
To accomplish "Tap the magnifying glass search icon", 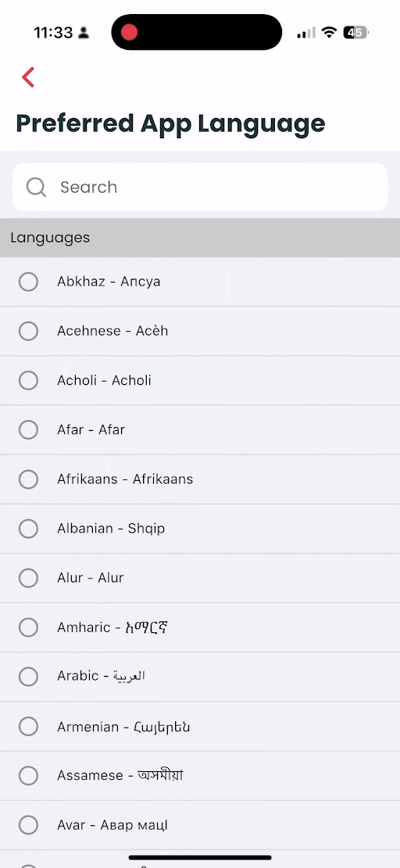I will click(36, 187).
